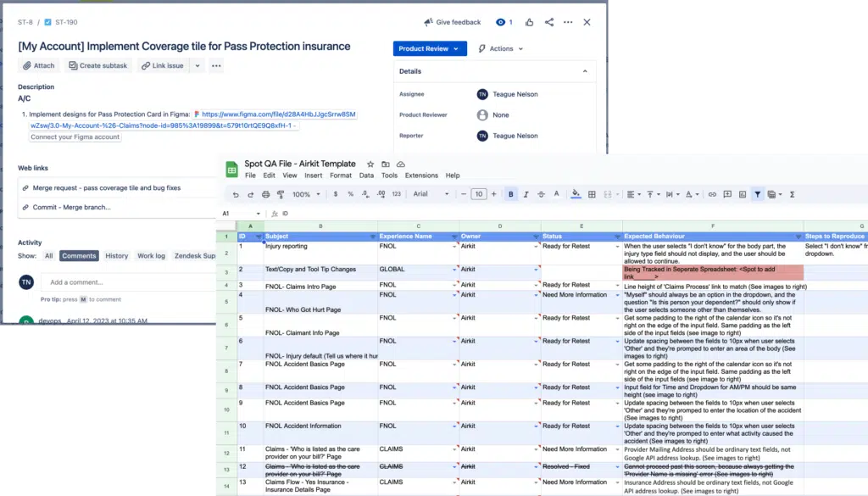Image resolution: width=868 pixels, height=496 pixels.
Task: Open text rotation dropdown
Action: (692, 194)
